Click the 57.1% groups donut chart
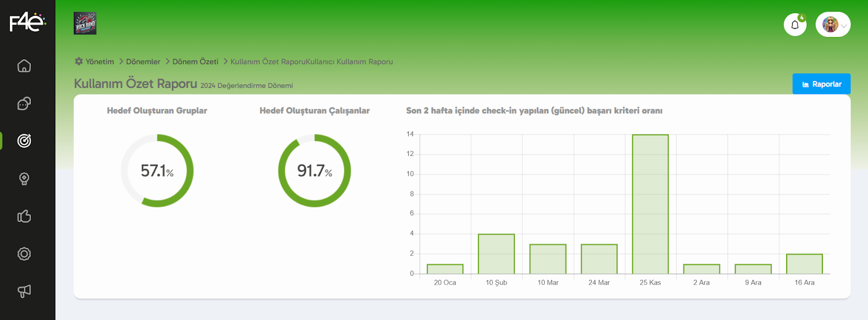 (157, 171)
